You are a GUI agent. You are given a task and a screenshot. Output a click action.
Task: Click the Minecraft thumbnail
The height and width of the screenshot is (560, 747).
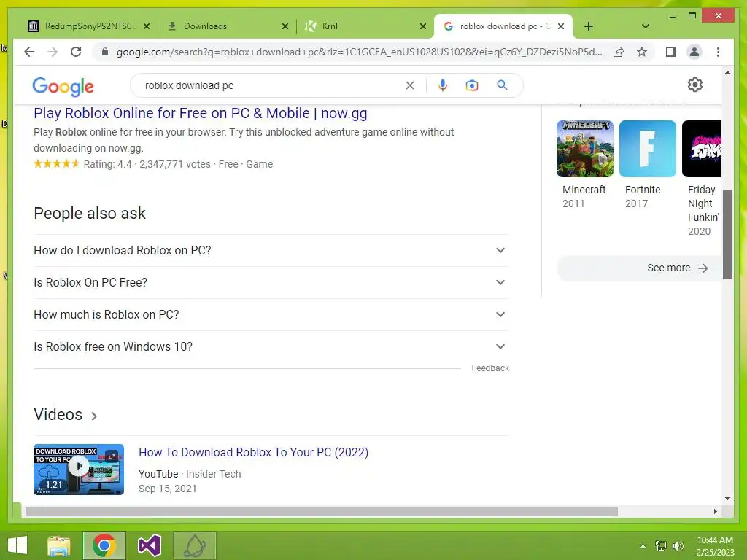585,149
